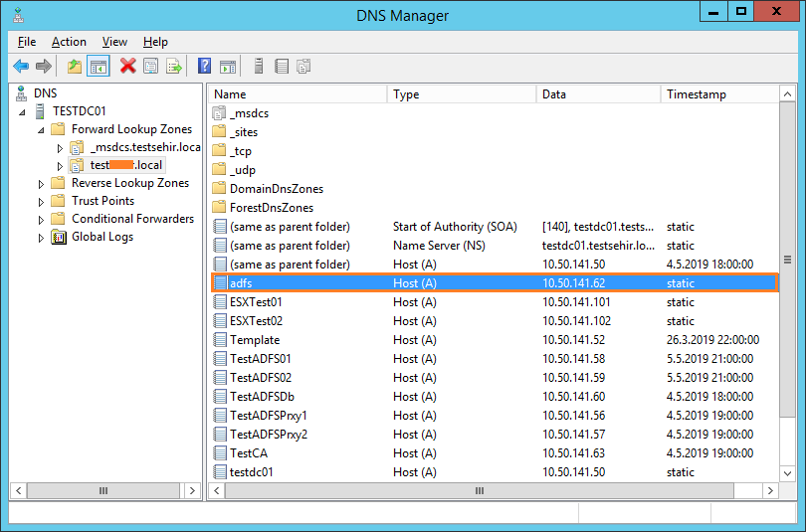This screenshot has height=532, width=806.
Task: Expand the selected test .local zone node
Action: pyautogui.click(x=60, y=166)
